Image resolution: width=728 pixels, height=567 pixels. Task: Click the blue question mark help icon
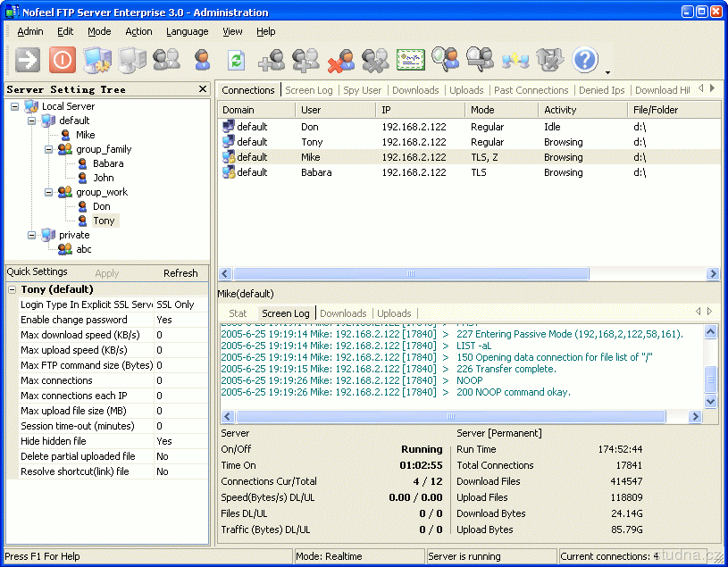pyautogui.click(x=584, y=60)
